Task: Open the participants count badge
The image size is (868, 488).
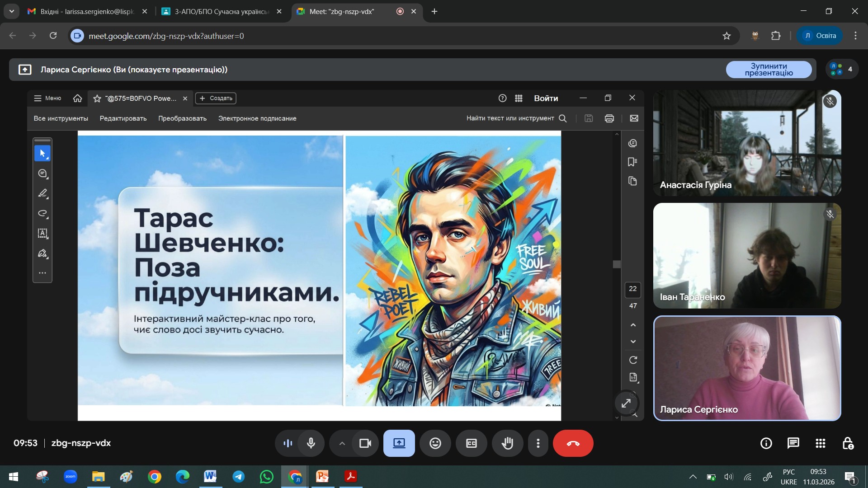Action: pyautogui.click(x=842, y=69)
